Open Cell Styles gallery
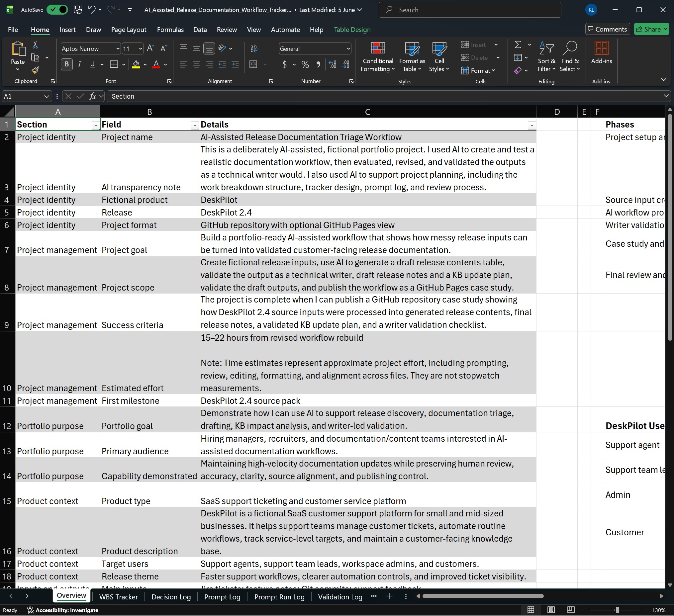The width and height of the screenshot is (674, 616). [439, 56]
